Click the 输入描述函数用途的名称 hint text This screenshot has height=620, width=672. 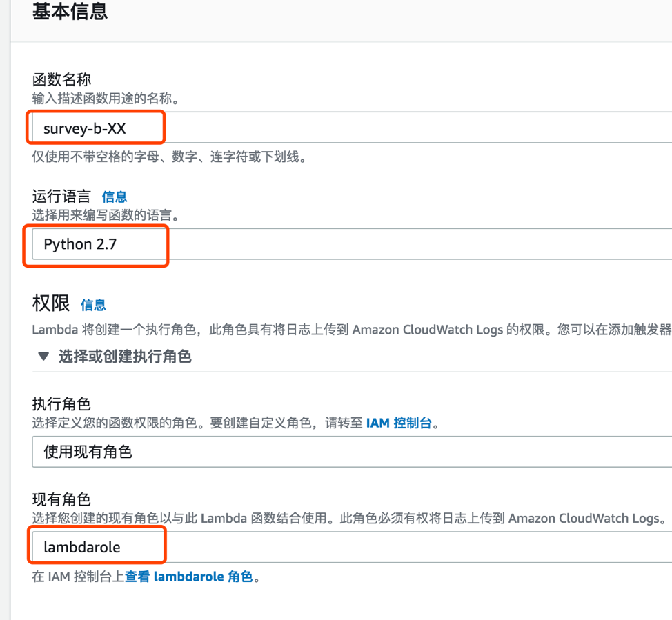106,99
